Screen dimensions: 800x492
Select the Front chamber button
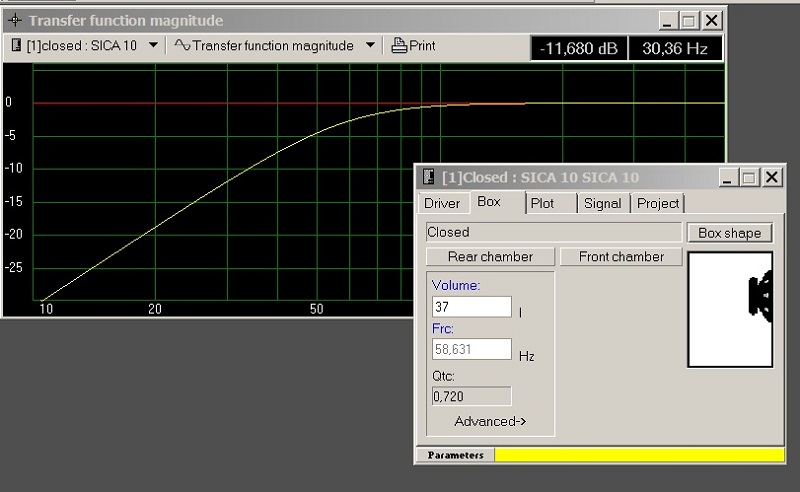[x=621, y=256]
